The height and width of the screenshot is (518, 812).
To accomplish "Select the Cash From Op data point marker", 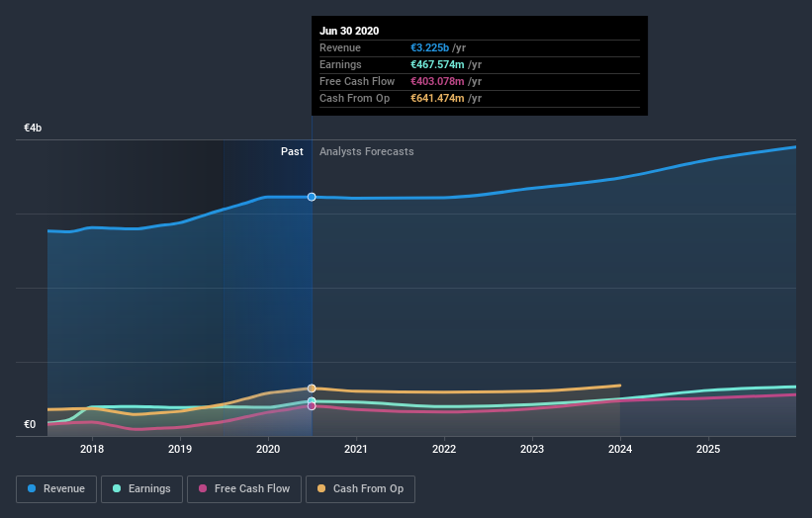I will pyautogui.click(x=312, y=388).
